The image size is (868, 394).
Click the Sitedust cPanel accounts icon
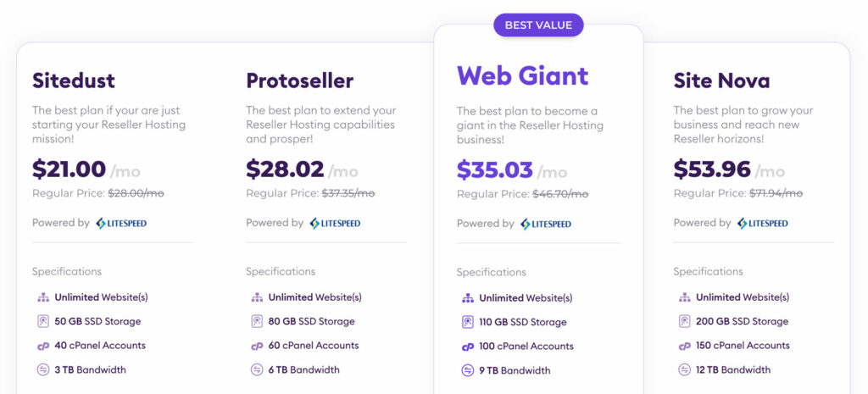coord(43,346)
